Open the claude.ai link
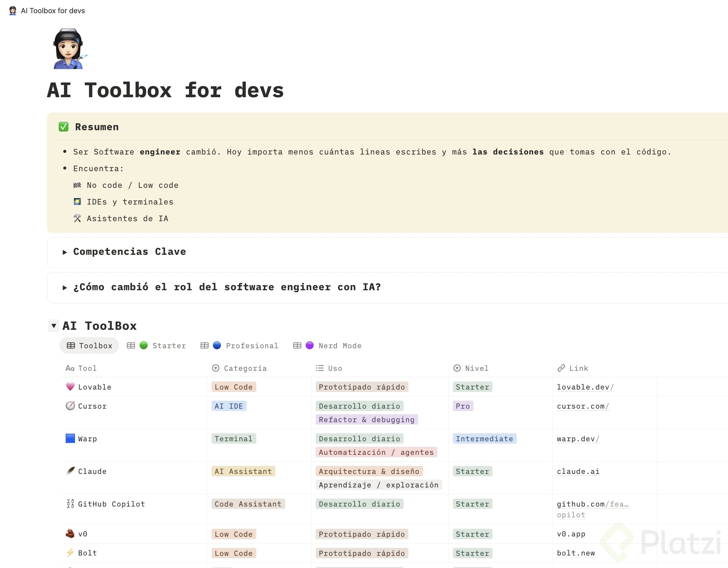Viewport: 728px width, 568px height. point(578,471)
